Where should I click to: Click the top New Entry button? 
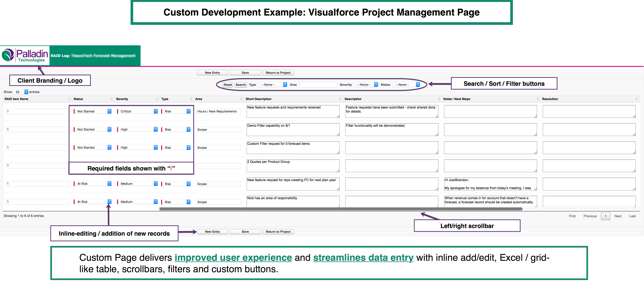point(212,73)
